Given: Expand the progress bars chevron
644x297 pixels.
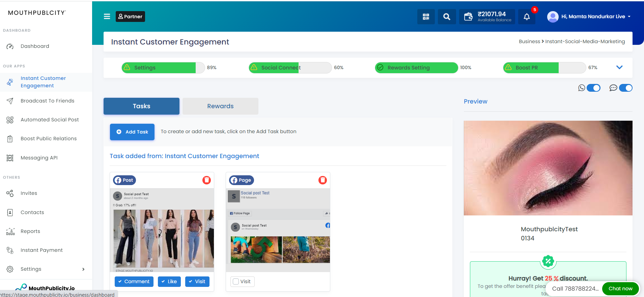Looking at the screenshot, I should [619, 67].
